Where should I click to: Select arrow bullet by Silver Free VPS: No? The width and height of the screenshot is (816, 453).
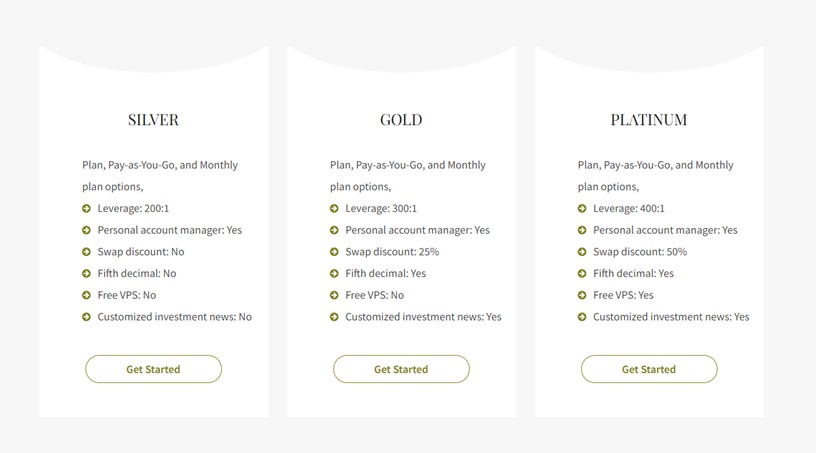tap(87, 295)
